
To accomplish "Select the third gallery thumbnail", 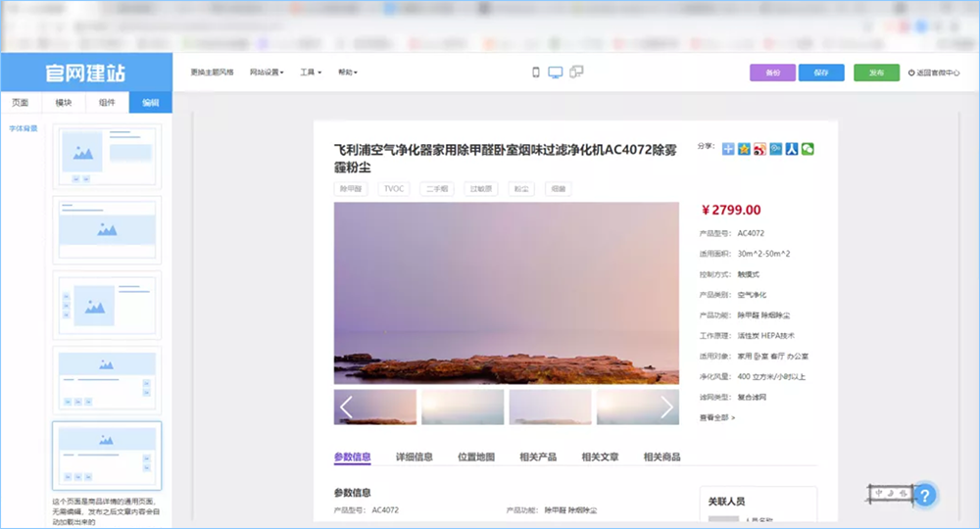I will coord(550,408).
